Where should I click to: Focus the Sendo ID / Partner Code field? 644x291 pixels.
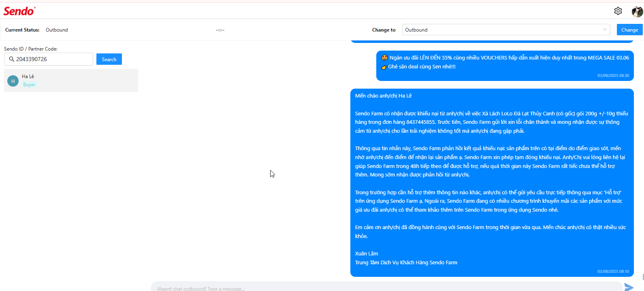point(49,59)
